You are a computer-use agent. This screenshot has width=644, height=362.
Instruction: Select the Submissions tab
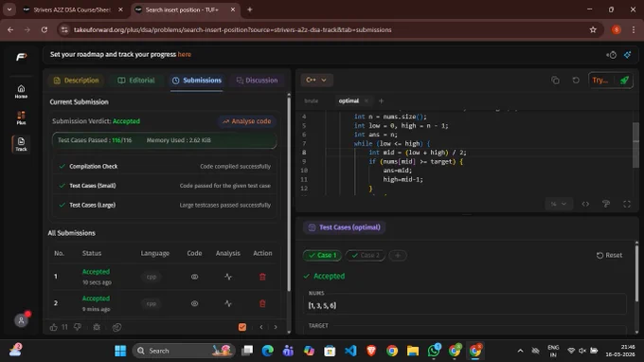coord(197,81)
